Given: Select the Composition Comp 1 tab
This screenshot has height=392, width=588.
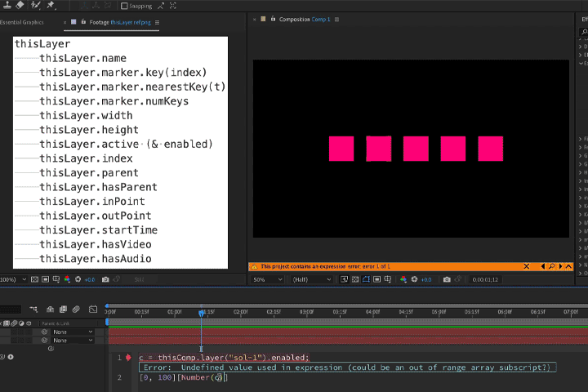Looking at the screenshot, I should [305, 19].
